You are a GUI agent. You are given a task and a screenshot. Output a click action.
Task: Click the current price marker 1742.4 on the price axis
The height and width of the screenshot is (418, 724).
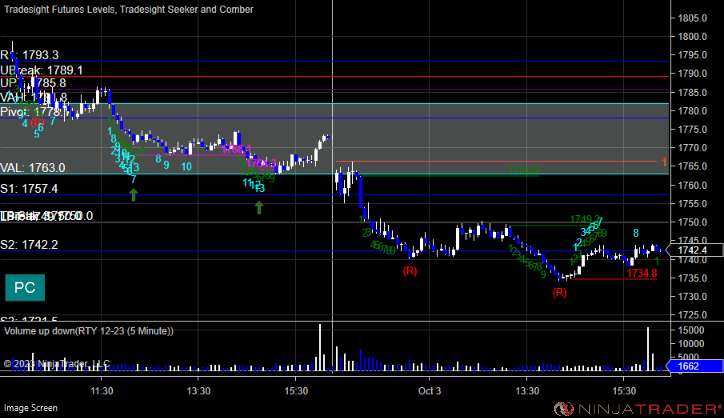(x=696, y=250)
